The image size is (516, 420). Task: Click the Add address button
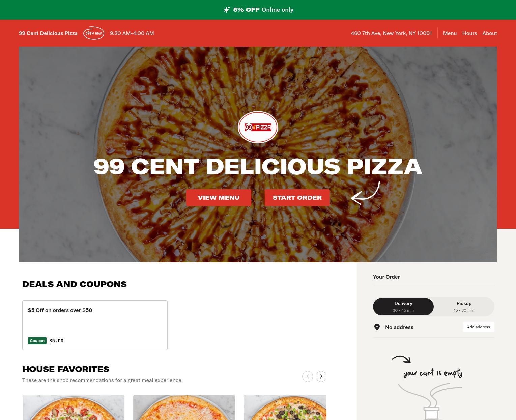[x=479, y=327]
